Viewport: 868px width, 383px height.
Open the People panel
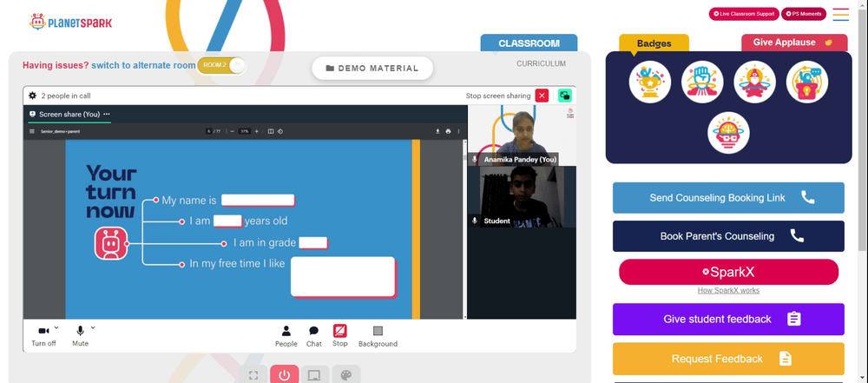click(286, 336)
